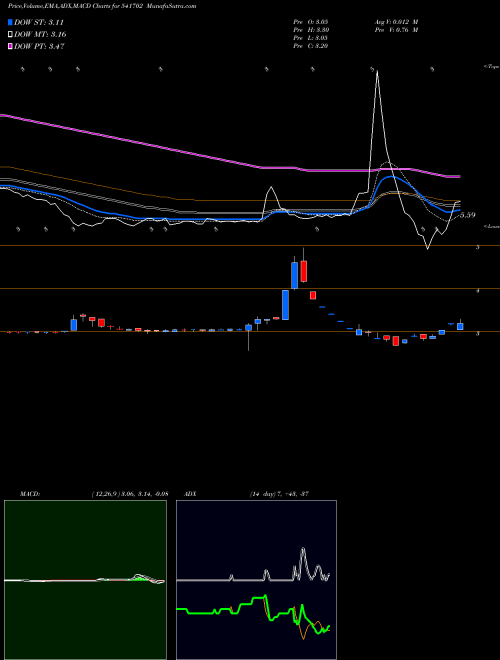
Task: Click the ADX (14 day) values text
Action: [x=279, y=493]
